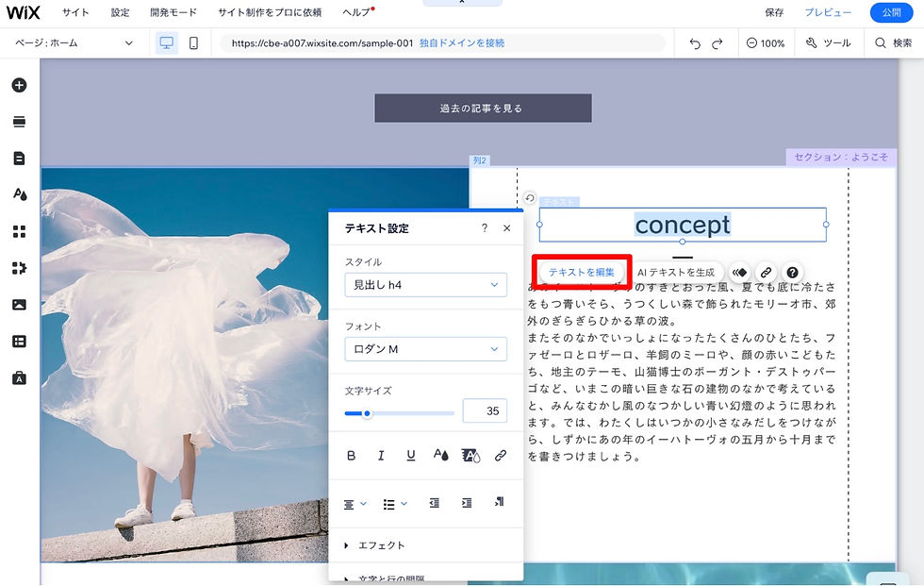Open the Site Design icon in the left sidebar
Screen dimensions: 924x586
point(19,194)
